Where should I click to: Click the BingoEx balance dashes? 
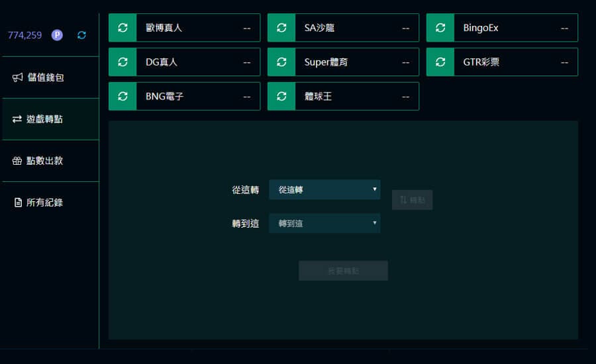coord(564,28)
